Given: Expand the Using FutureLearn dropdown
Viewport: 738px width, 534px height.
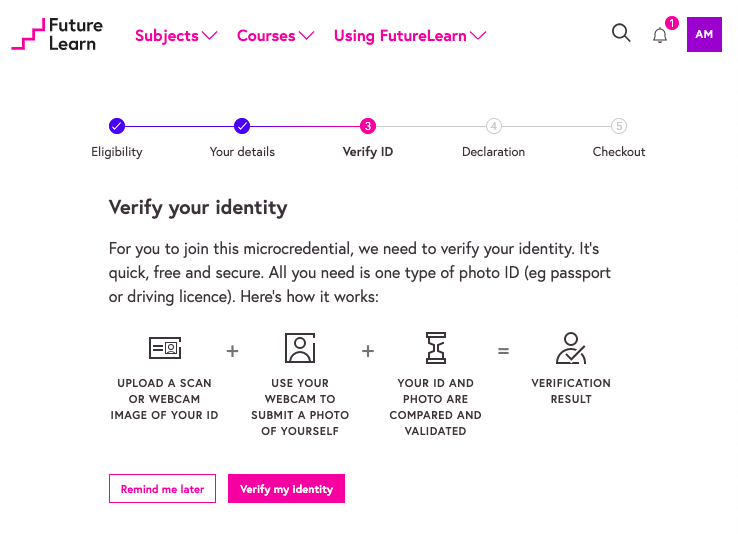Looking at the screenshot, I should (410, 36).
